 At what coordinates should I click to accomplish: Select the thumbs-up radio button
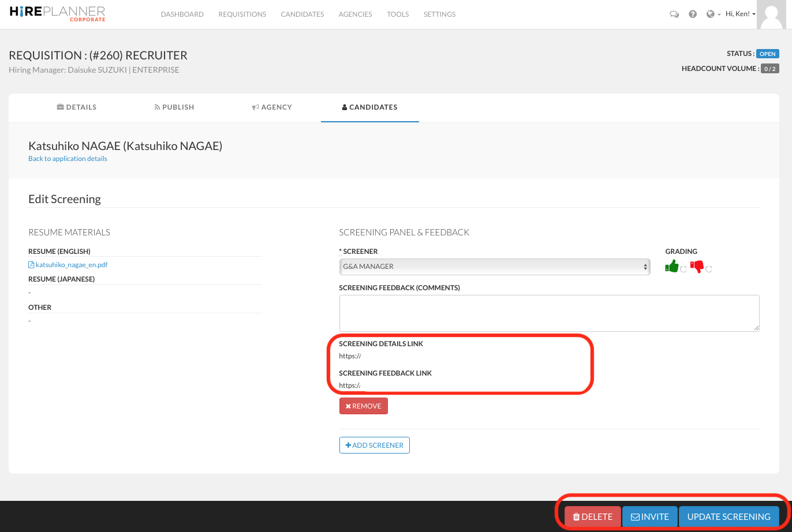pyautogui.click(x=683, y=269)
